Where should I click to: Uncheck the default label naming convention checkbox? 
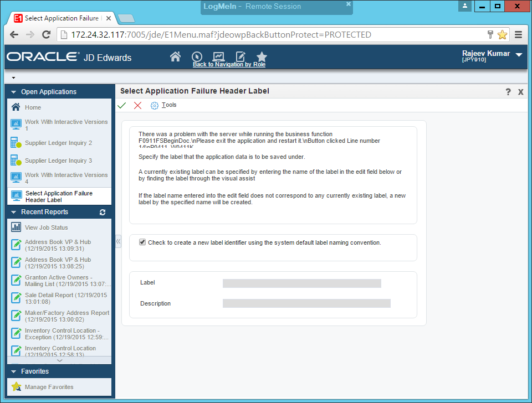coord(142,241)
